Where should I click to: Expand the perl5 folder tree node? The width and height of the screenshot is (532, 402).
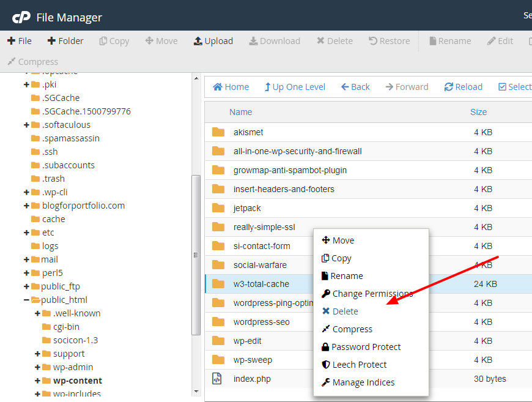click(26, 273)
